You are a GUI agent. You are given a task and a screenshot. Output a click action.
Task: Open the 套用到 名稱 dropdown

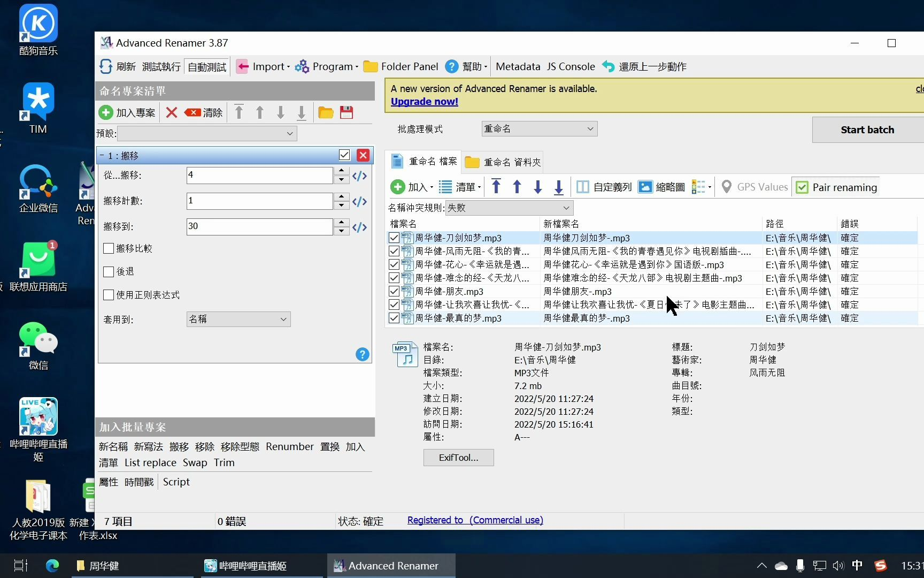click(238, 319)
